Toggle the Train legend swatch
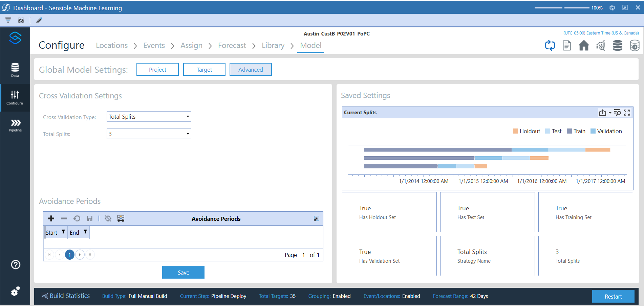Viewport: 644px width, 306px height. (569, 131)
